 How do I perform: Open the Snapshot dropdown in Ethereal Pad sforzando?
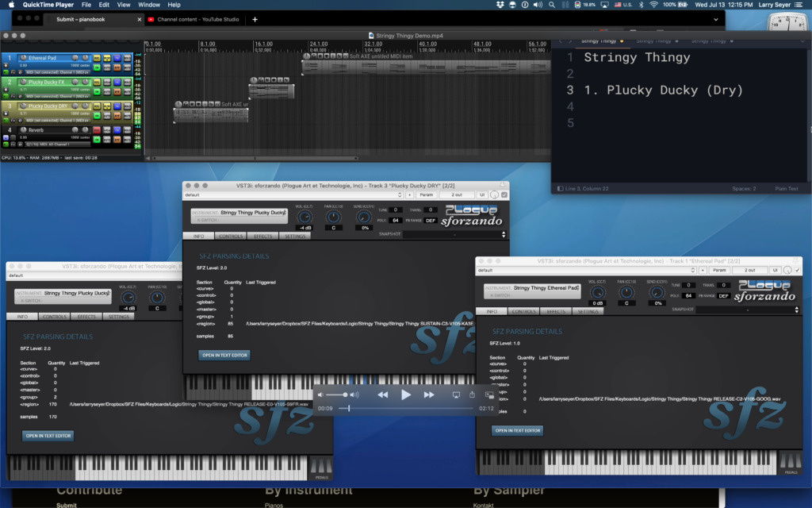pos(747,310)
